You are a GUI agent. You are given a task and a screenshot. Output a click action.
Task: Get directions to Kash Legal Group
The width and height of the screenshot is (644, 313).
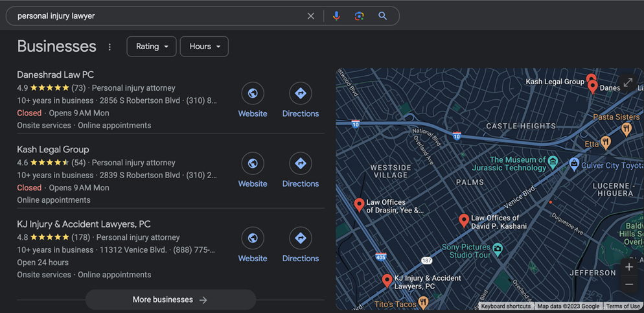click(x=301, y=163)
